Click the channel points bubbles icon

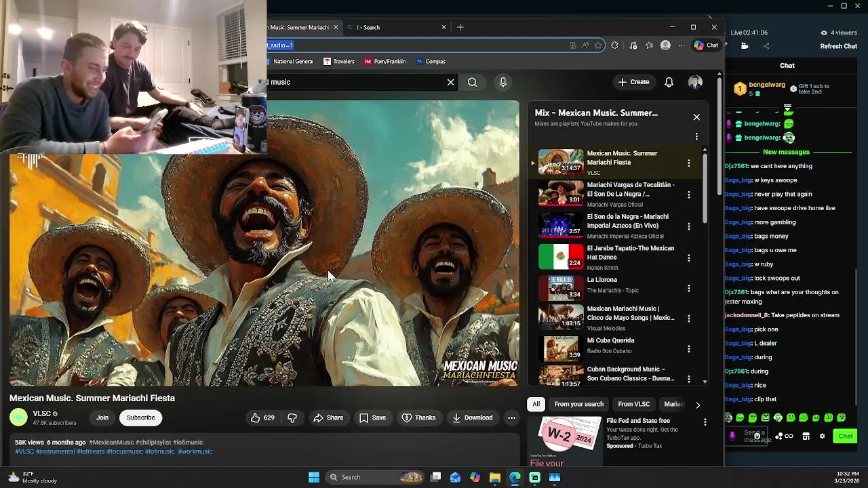coord(779,436)
